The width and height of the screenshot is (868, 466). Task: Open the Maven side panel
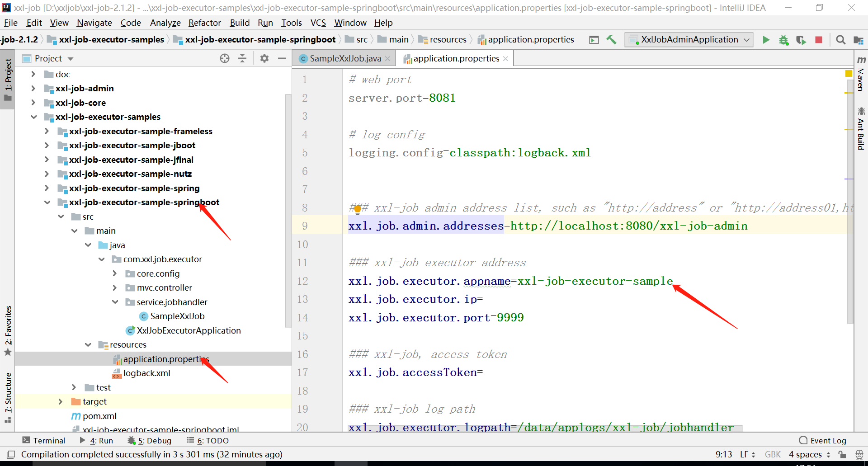861,73
